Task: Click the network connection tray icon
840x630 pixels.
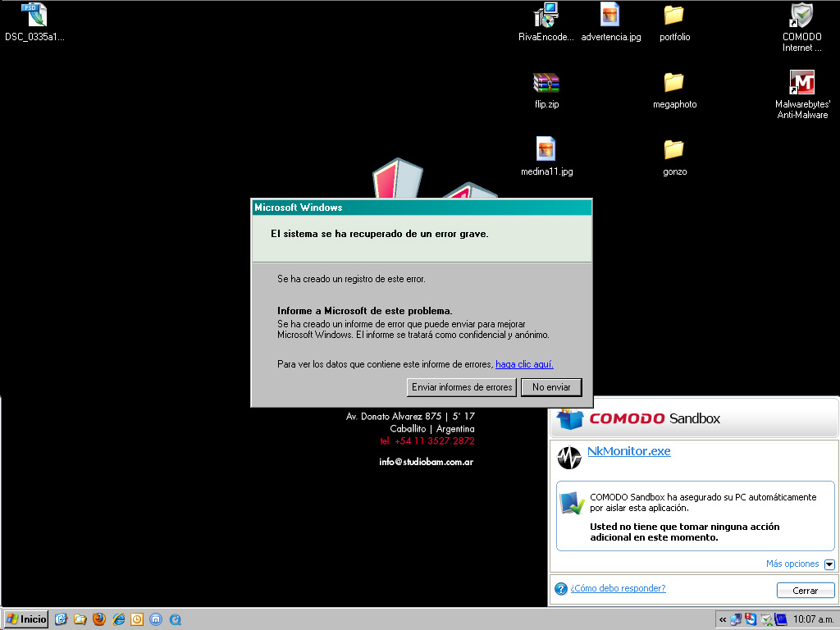Action: point(737,620)
